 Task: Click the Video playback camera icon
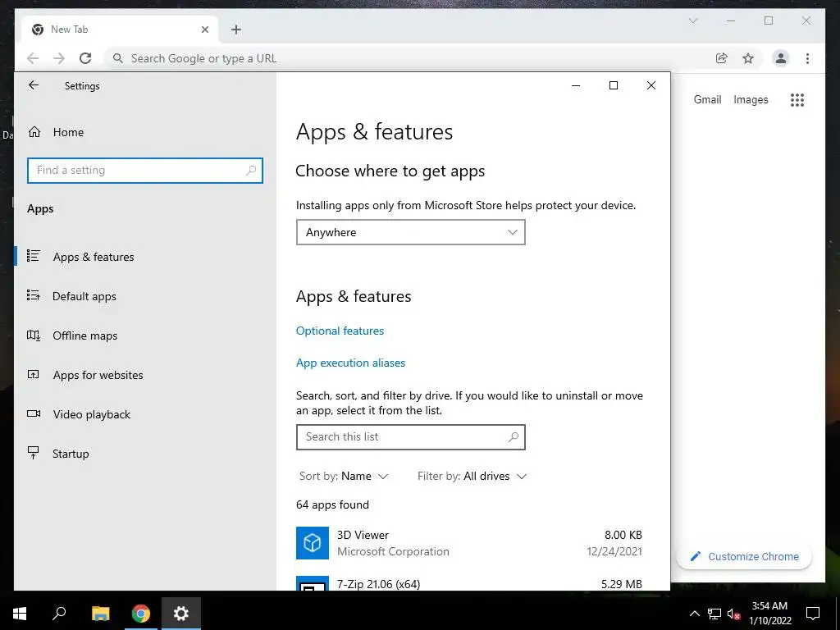pos(33,413)
